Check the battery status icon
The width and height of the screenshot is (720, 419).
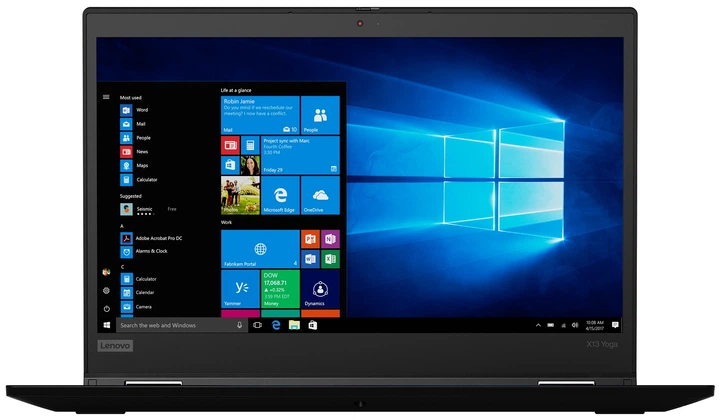tap(551, 325)
